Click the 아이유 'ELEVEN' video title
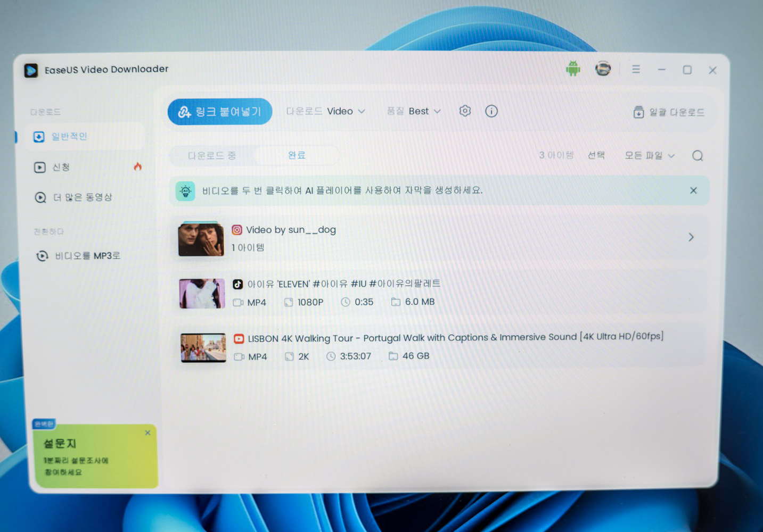The height and width of the screenshot is (532, 763). pos(344,284)
